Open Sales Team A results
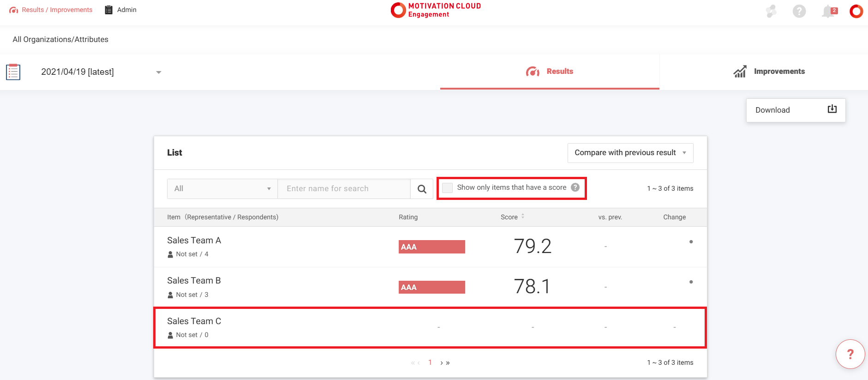 pos(194,241)
